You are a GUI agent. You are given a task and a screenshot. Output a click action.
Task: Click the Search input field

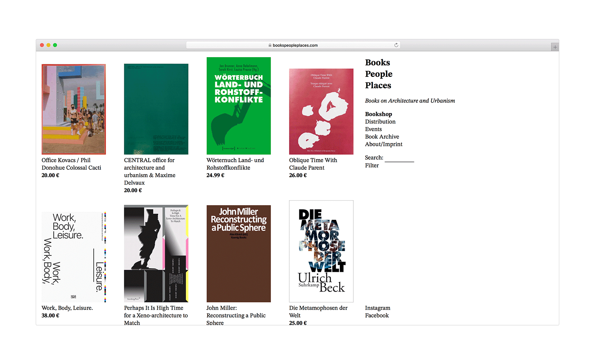(399, 158)
